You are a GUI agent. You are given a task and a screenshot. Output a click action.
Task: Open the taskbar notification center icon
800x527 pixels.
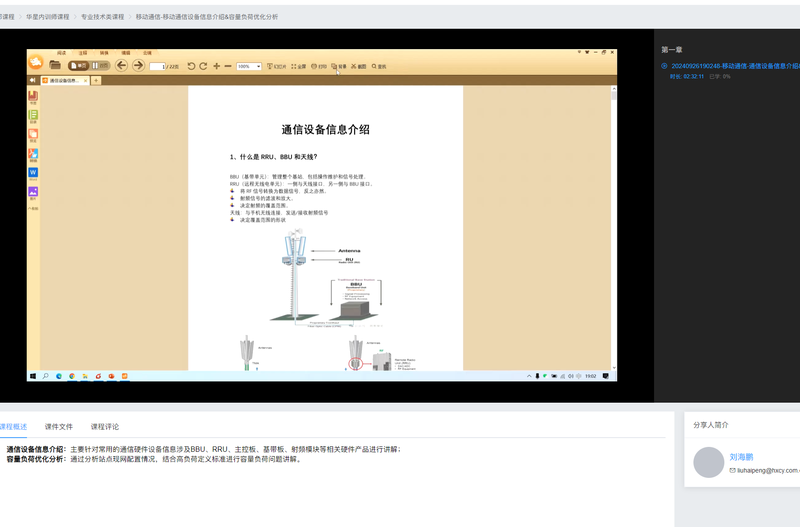coord(606,376)
